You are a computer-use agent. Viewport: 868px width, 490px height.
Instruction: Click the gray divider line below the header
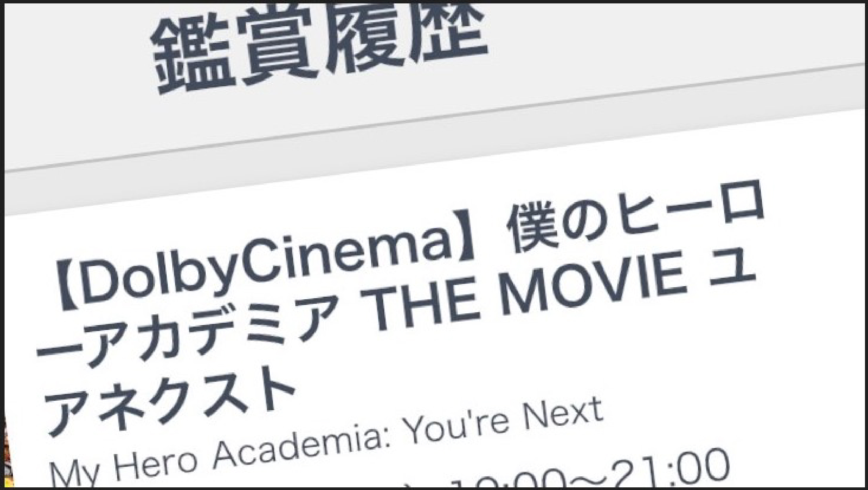(x=436, y=117)
